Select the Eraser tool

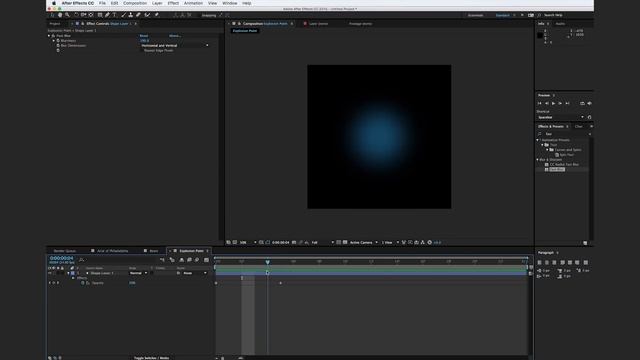(x=138, y=15)
